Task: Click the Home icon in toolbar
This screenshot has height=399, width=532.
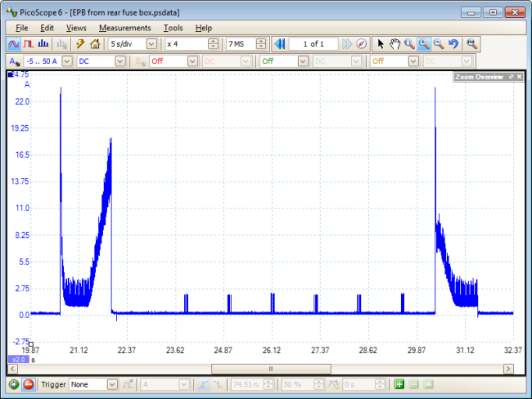Action: 95,44
